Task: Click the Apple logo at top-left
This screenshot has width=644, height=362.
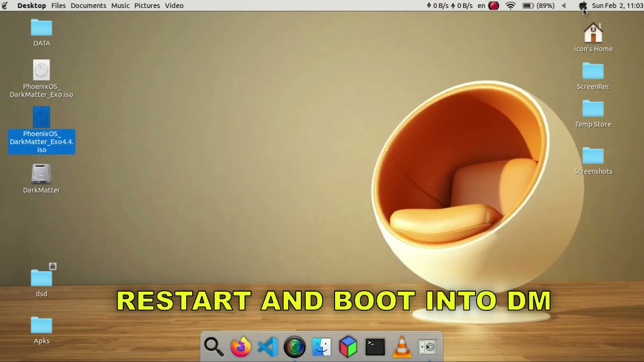Action: [5, 6]
